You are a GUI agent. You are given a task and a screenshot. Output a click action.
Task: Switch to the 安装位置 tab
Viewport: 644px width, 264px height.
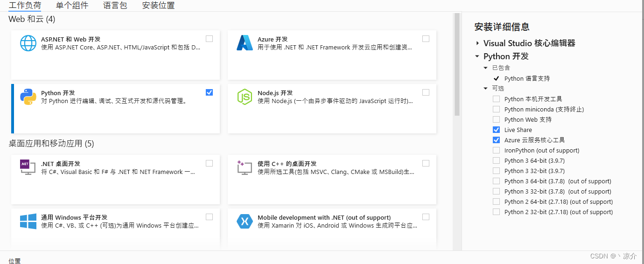[159, 6]
